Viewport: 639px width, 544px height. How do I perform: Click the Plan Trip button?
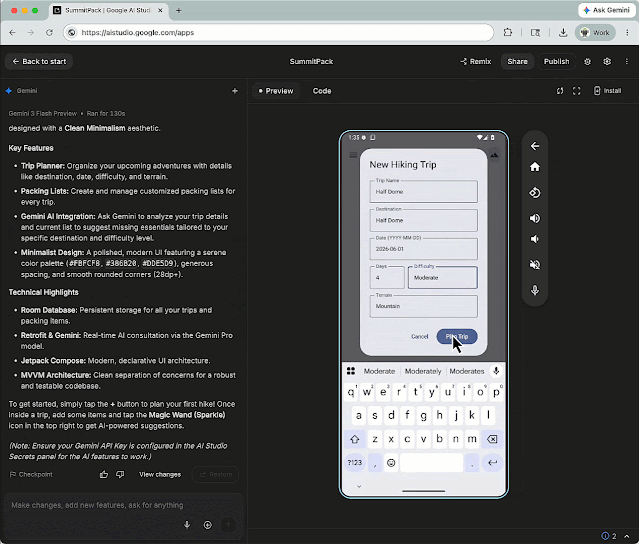tap(457, 337)
